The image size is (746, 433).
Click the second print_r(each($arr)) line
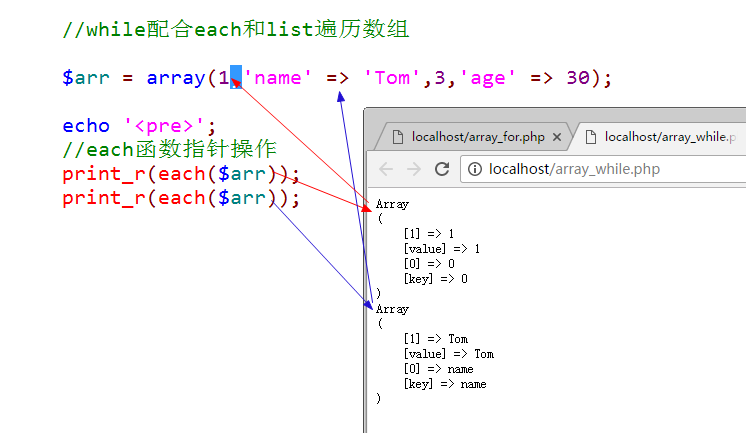tap(181, 198)
